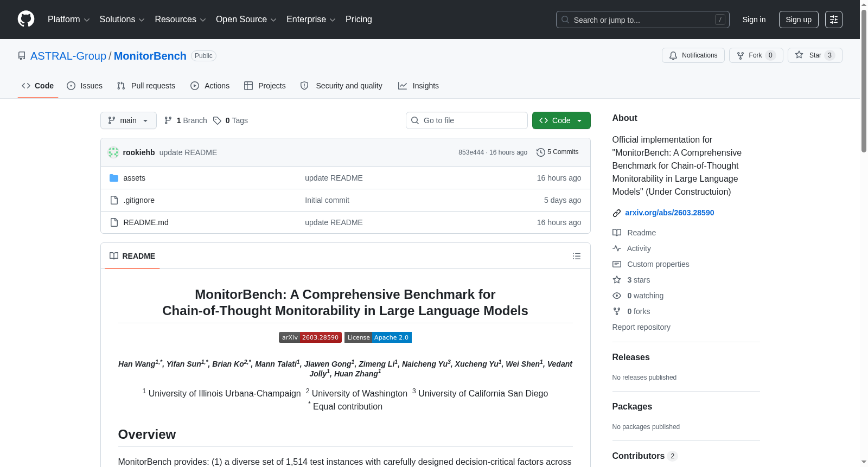
Task: Click the arXiv 2603.28590 badge
Action: (x=310, y=337)
